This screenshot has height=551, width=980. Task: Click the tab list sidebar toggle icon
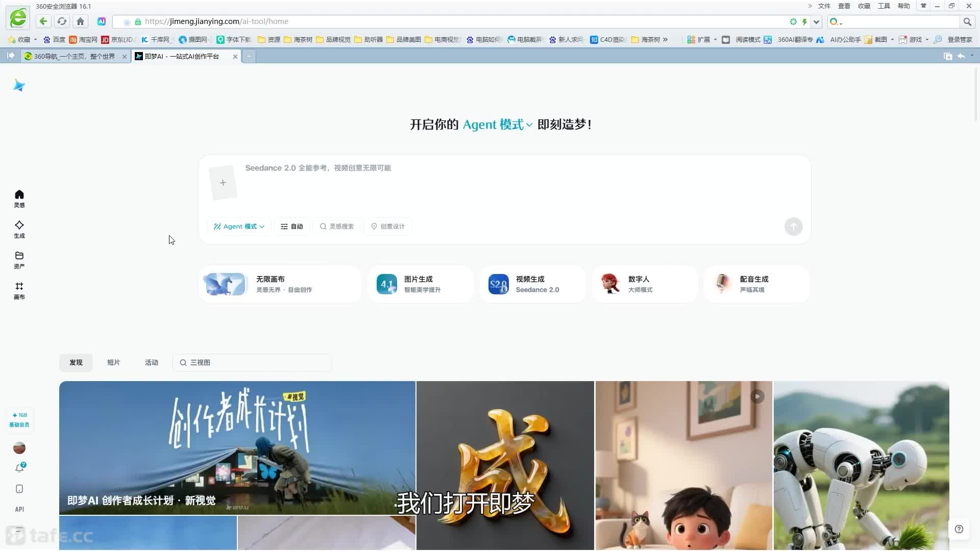tap(11, 56)
